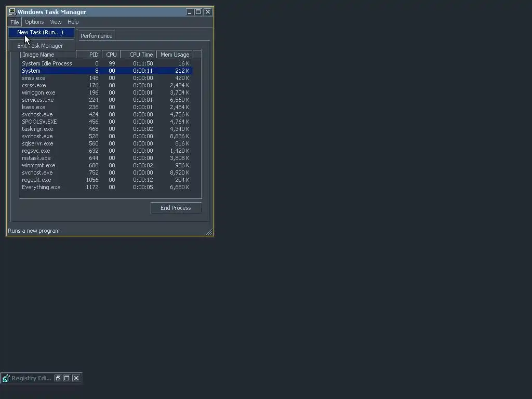Open the View menu
This screenshot has height=399, width=532.
[56, 22]
